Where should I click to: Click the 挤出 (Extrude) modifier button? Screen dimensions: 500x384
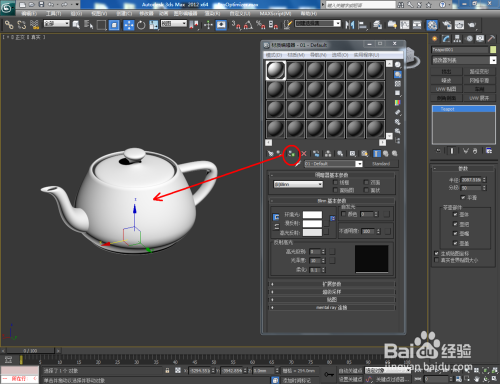446,72
